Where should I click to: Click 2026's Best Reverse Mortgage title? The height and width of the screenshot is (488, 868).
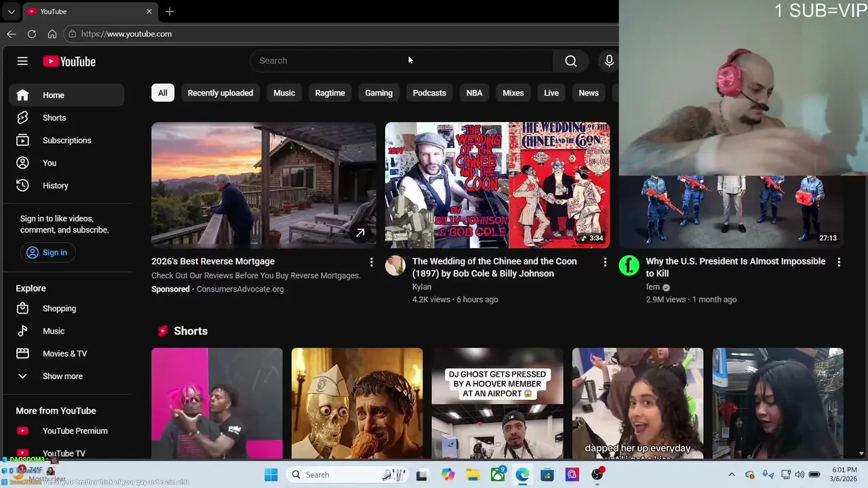(213, 262)
